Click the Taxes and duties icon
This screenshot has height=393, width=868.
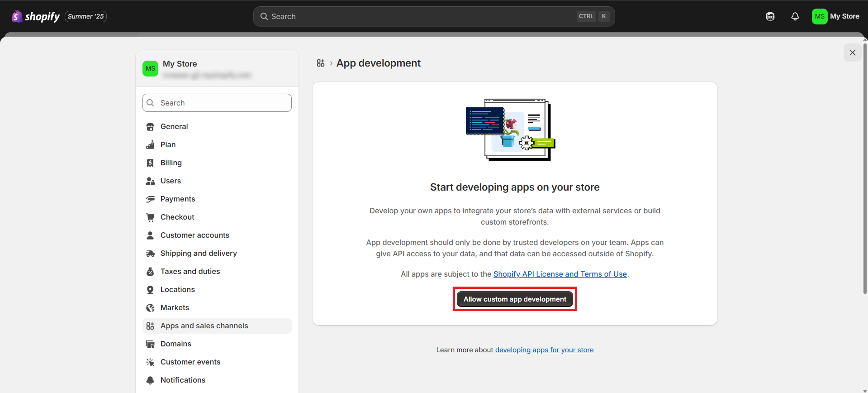150,272
